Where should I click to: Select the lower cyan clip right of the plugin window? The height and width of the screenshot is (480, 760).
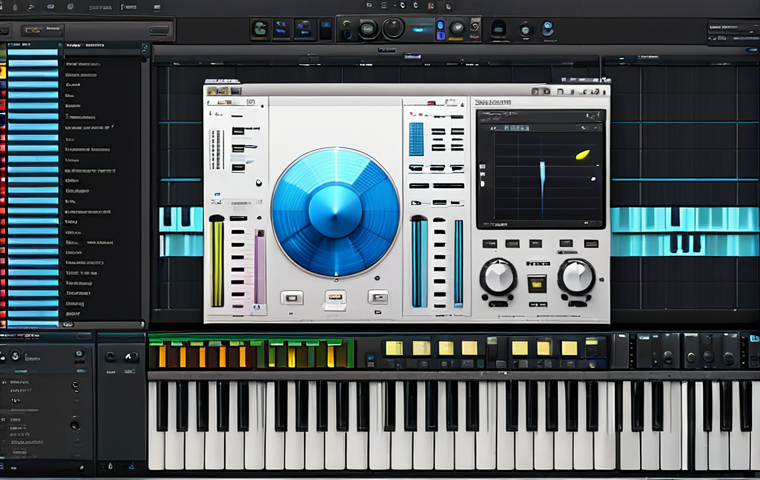click(x=685, y=245)
